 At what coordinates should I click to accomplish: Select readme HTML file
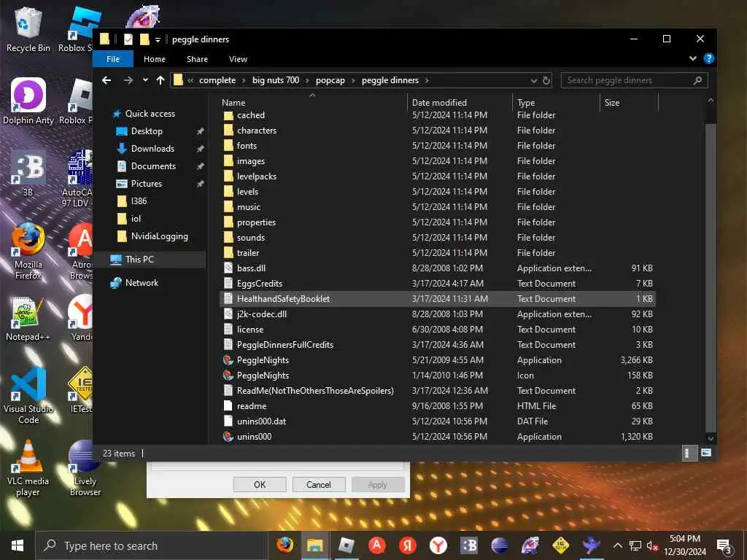pyautogui.click(x=252, y=406)
